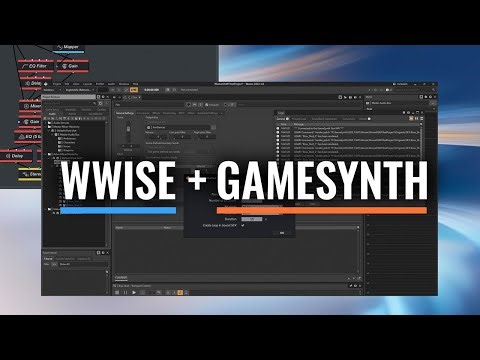Open the Layouts menu in Wwise
This screenshot has width=480, height=360.
(x=87, y=84)
